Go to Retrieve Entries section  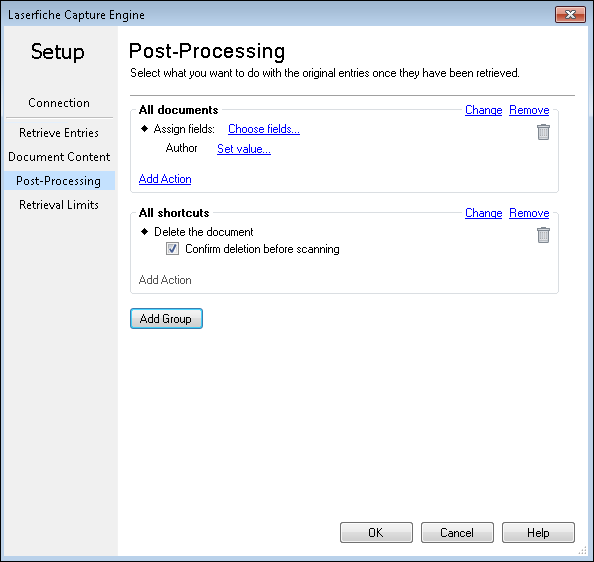click(x=59, y=133)
